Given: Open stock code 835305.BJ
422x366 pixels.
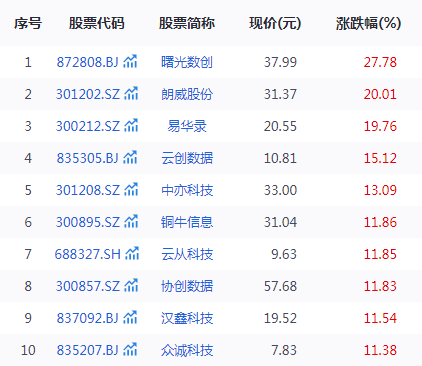Looking at the screenshot, I should coord(87,158).
